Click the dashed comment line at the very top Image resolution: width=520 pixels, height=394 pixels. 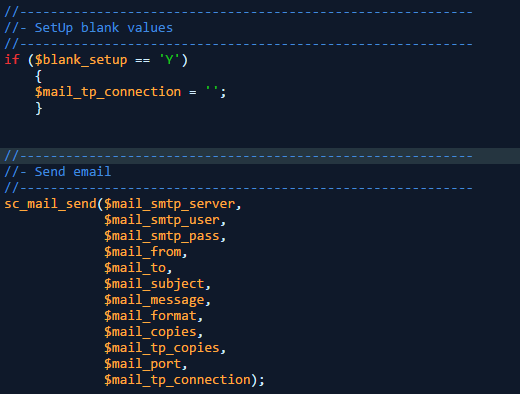(x=239, y=12)
